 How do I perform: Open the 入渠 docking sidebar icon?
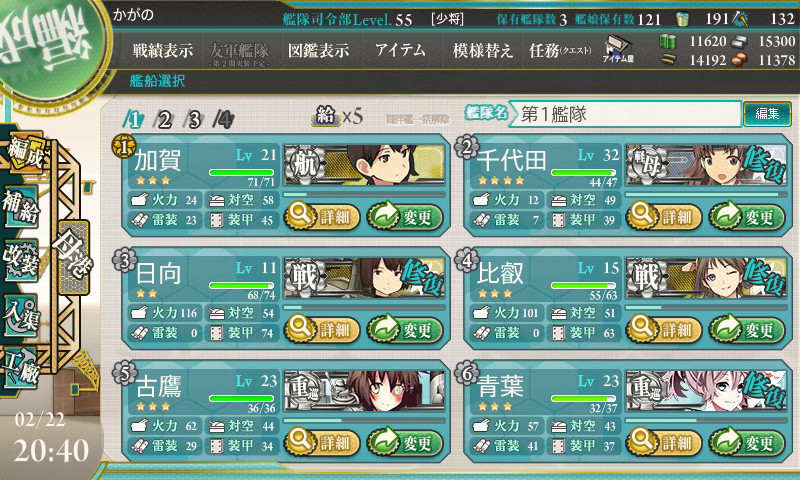pos(21,315)
